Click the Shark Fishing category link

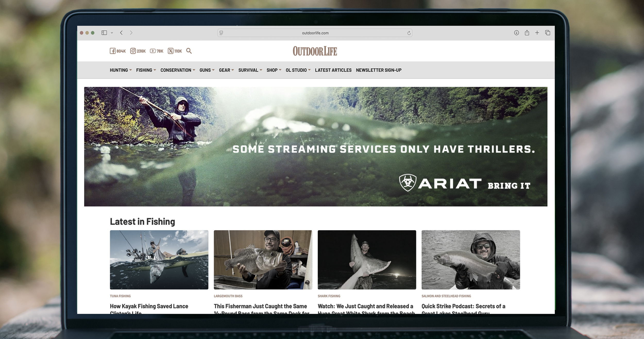click(x=329, y=296)
